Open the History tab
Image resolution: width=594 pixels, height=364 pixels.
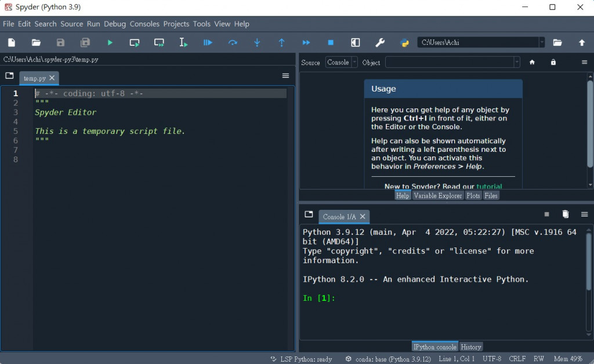pyautogui.click(x=471, y=347)
